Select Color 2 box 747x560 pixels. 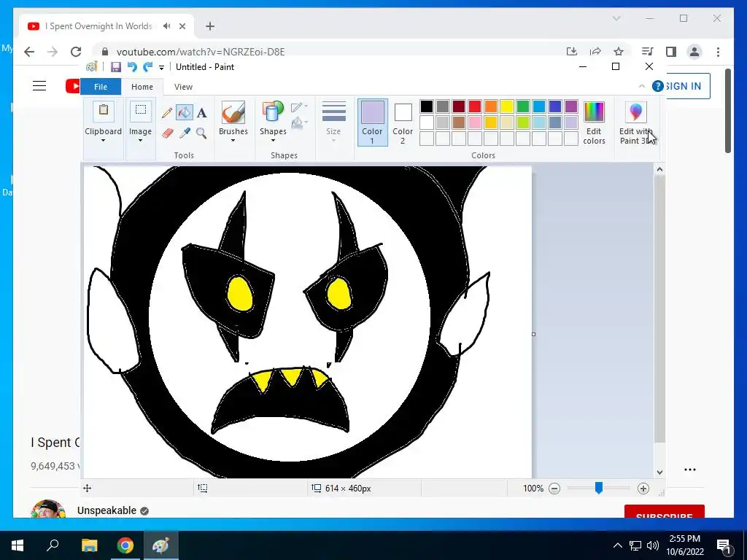[403, 122]
